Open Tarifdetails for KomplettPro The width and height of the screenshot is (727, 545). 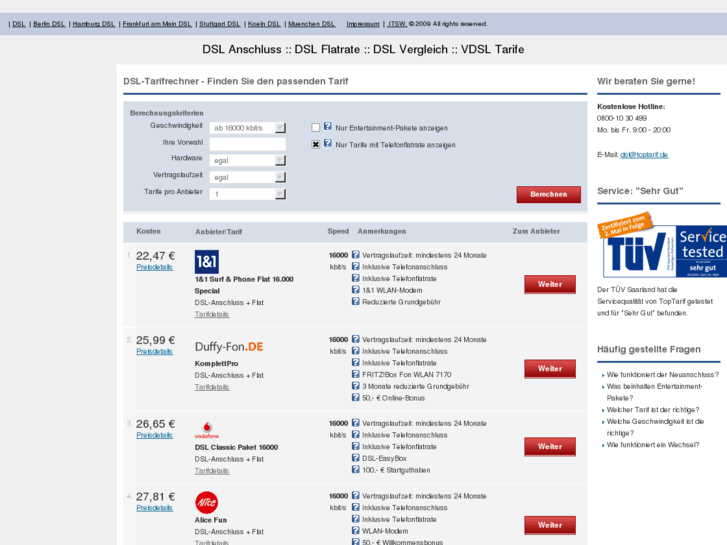click(x=212, y=387)
